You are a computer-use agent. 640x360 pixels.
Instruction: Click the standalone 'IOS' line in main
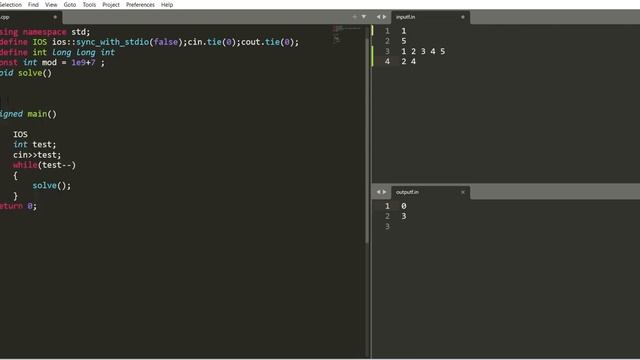[x=20, y=134]
